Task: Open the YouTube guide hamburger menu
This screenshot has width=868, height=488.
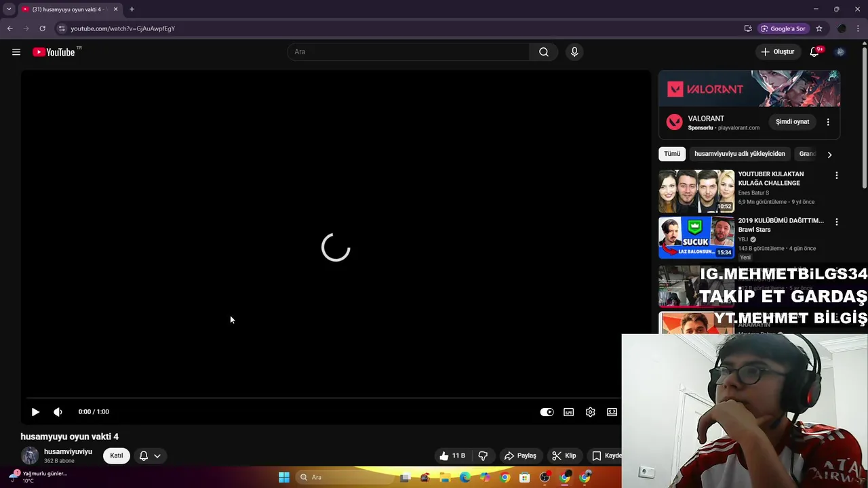Action: [16, 52]
